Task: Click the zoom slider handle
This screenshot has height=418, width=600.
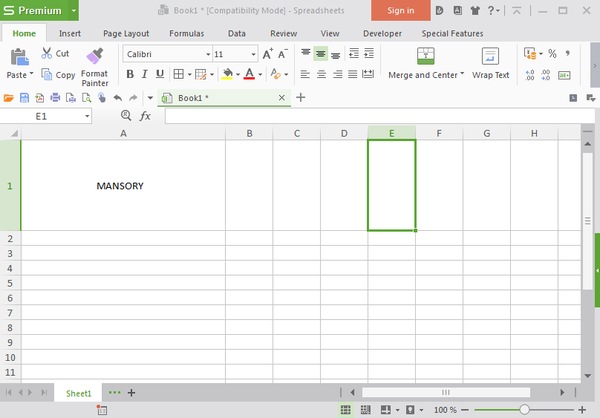Action: 525,410
